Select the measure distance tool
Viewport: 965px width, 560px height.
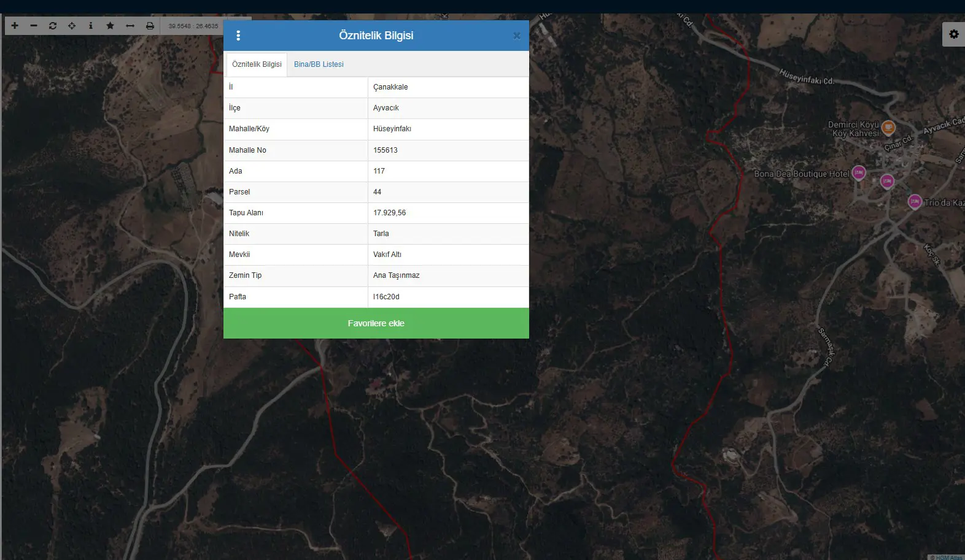130,26
